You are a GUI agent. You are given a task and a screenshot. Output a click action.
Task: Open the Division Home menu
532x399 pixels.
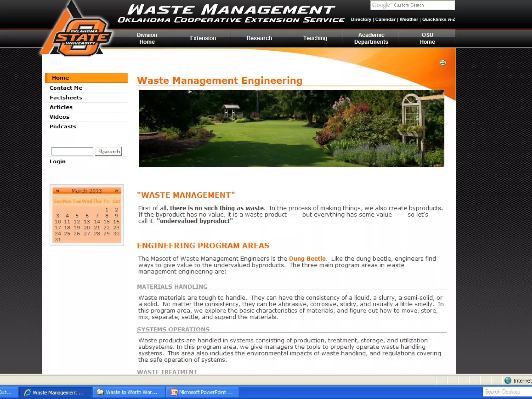point(147,38)
